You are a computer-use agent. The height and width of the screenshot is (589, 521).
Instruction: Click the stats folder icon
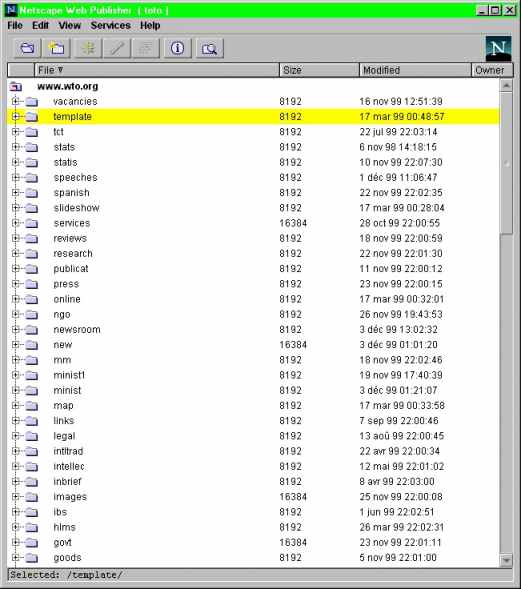tap(32, 147)
